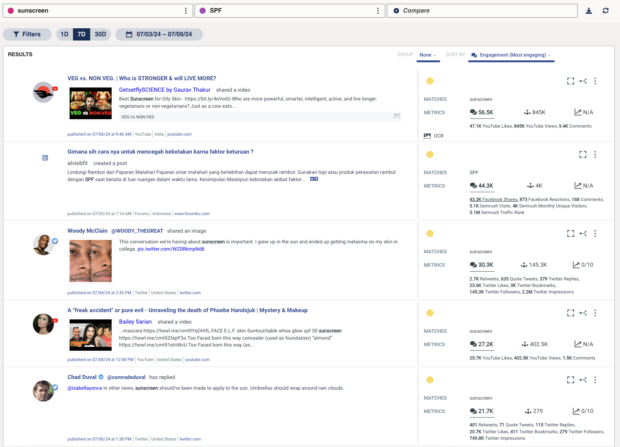Open the Sort By Engagement dropdown
The height and width of the screenshot is (447, 620).
(511, 55)
